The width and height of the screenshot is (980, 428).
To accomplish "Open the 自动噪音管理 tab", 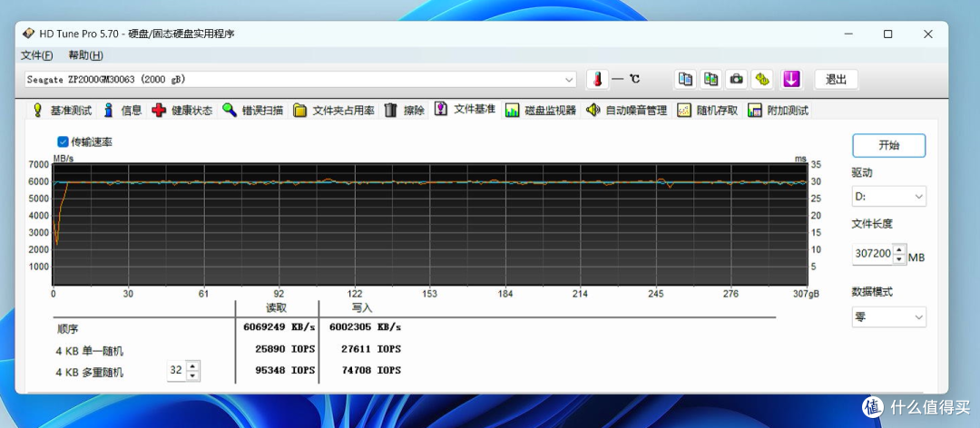I will click(627, 111).
